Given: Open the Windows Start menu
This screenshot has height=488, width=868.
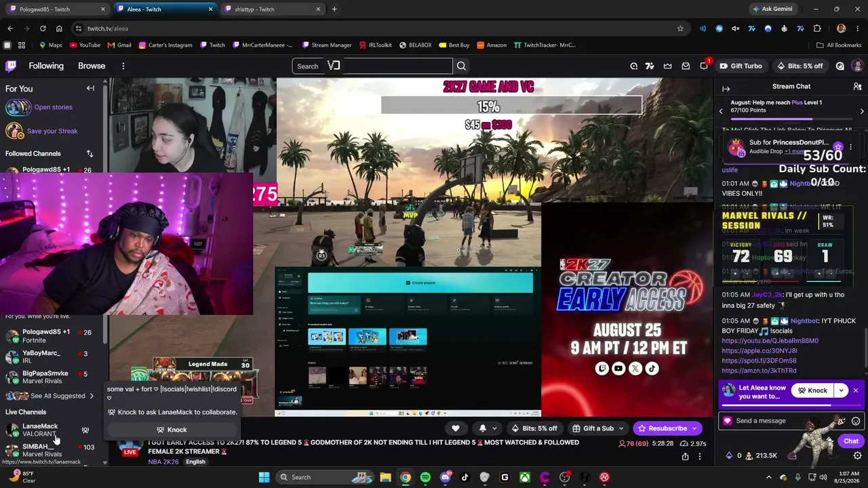Looking at the screenshot, I should point(264,477).
